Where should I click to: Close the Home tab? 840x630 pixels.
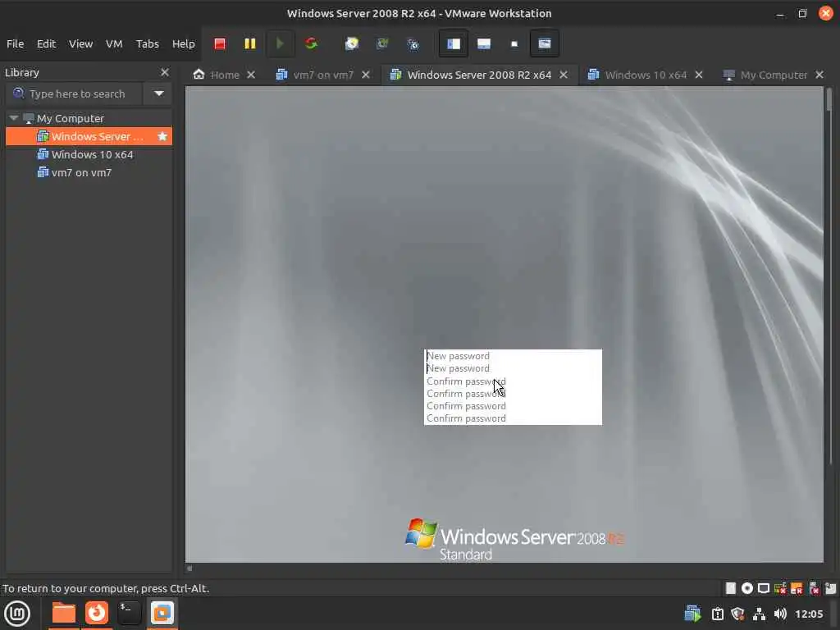[x=251, y=75]
